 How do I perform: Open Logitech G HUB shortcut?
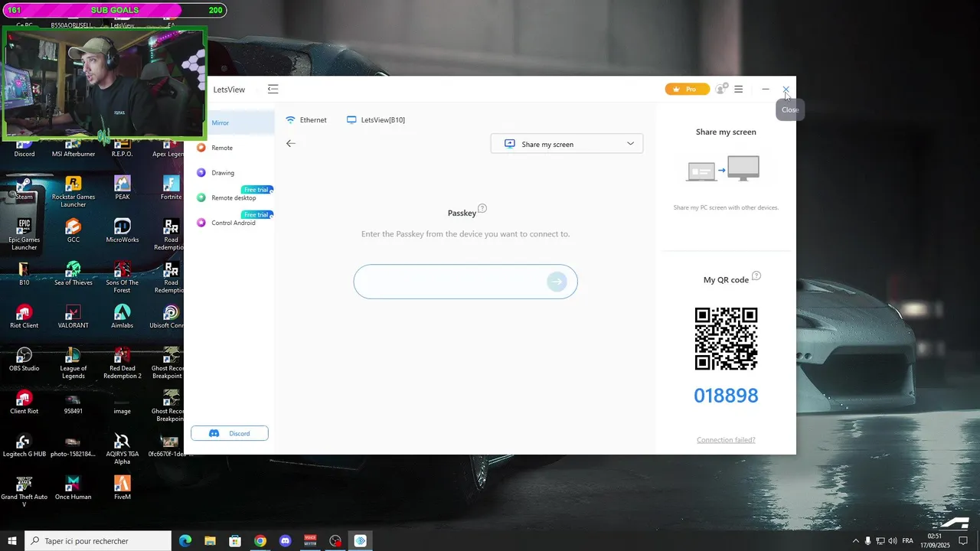[x=24, y=445]
